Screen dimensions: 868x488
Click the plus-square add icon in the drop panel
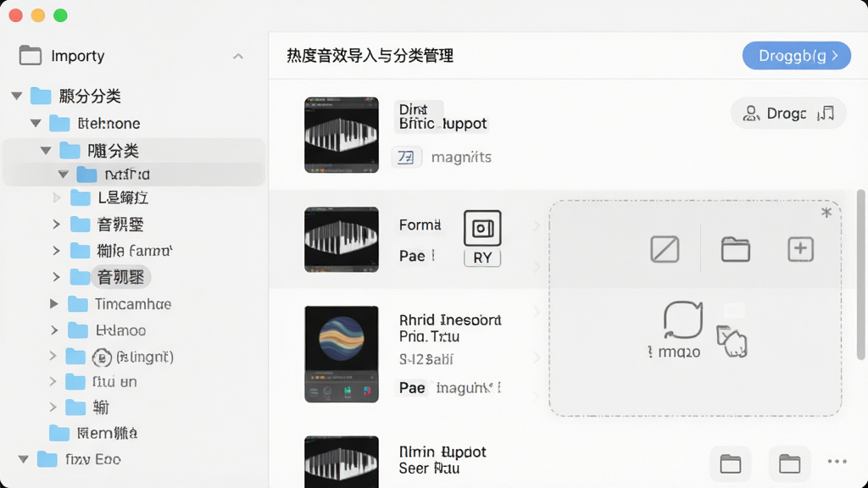(x=800, y=249)
